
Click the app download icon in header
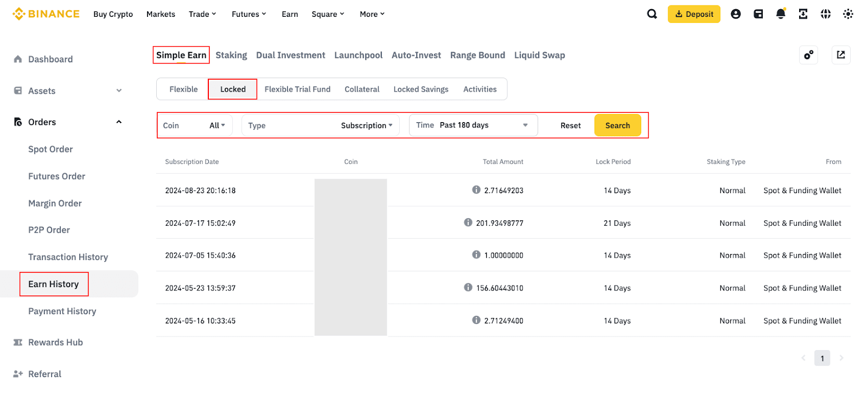803,14
